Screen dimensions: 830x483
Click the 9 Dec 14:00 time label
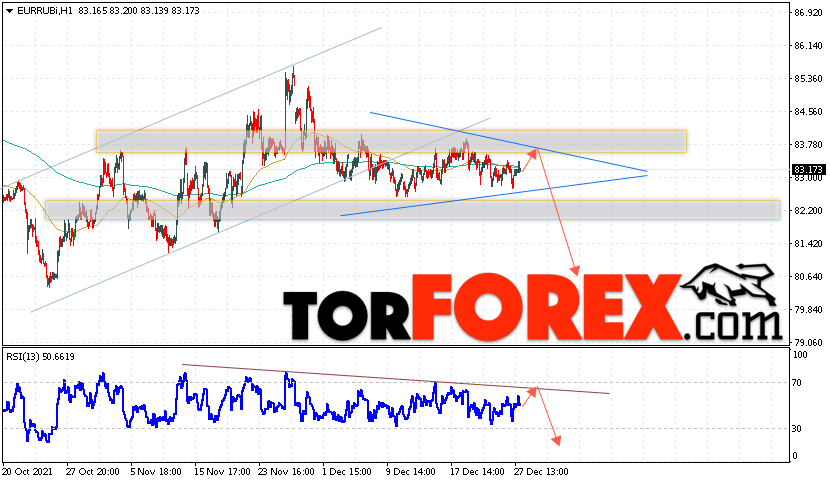tap(411, 471)
